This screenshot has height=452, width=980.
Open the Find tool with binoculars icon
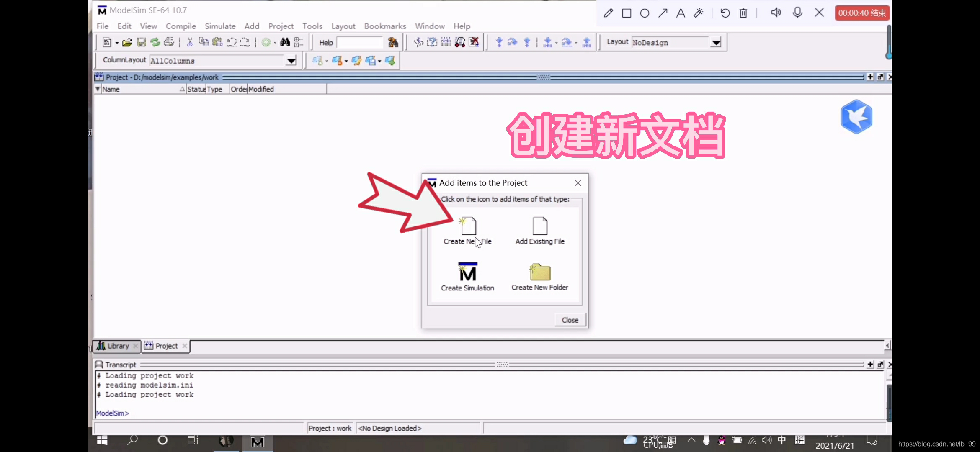285,42
